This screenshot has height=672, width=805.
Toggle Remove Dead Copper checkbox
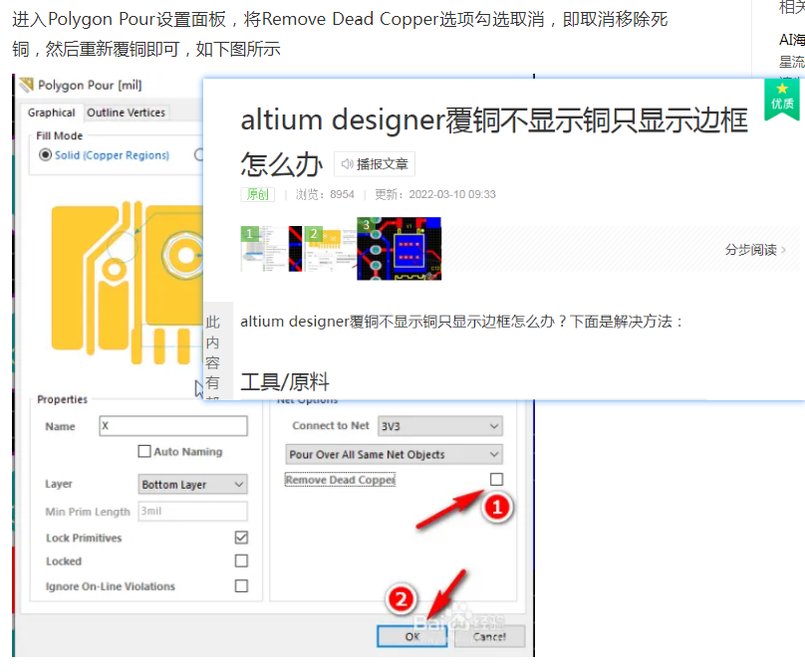(496, 479)
